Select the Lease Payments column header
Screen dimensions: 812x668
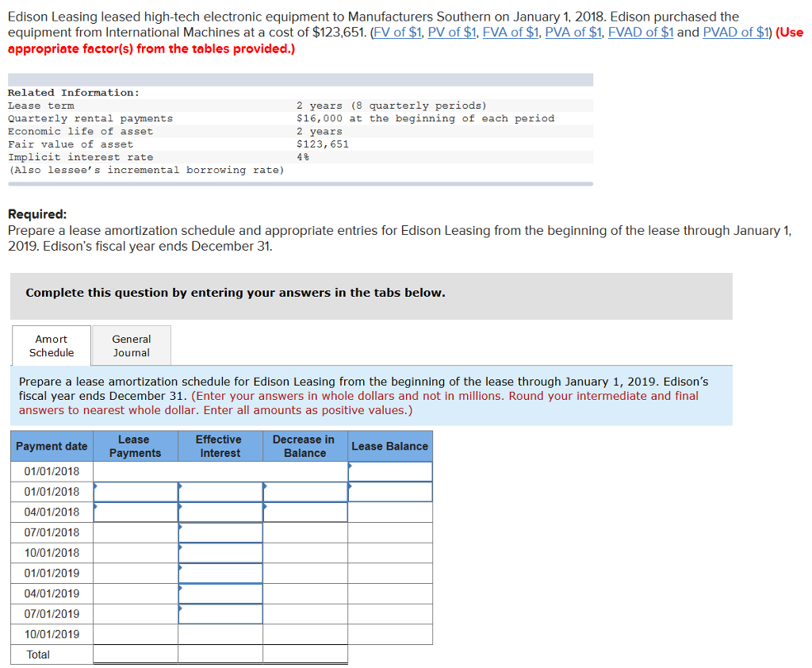click(136, 446)
